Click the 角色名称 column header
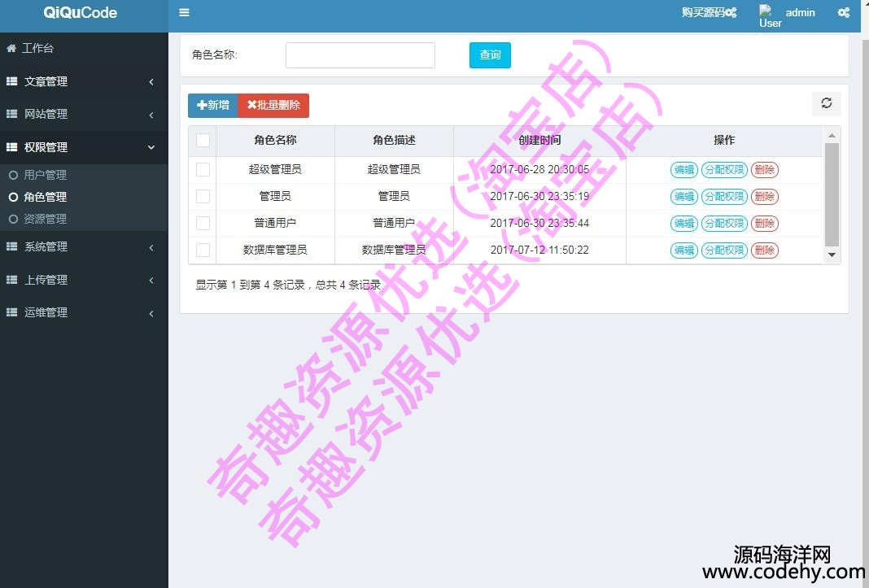 (276, 140)
